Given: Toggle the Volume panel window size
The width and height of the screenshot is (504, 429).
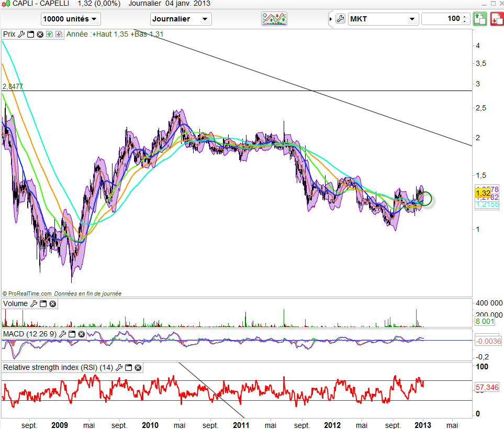Looking at the screenshot, I should 43,303.
